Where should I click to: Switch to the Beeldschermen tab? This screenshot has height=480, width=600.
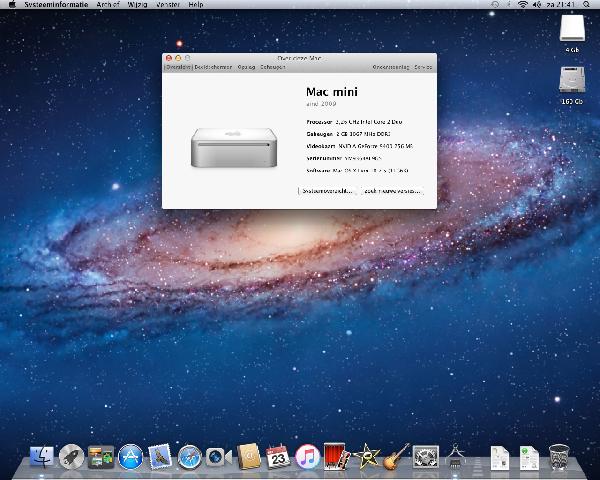213,67
